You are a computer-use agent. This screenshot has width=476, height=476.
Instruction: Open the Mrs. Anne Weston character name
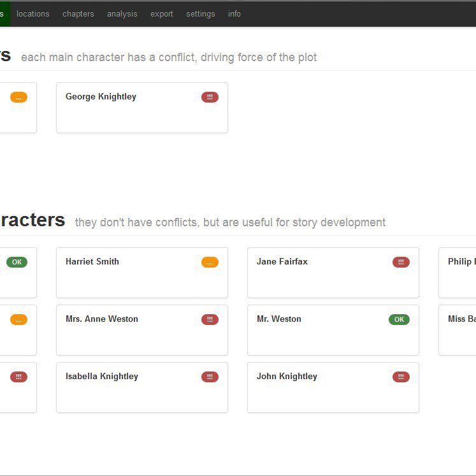coord(102,319)
